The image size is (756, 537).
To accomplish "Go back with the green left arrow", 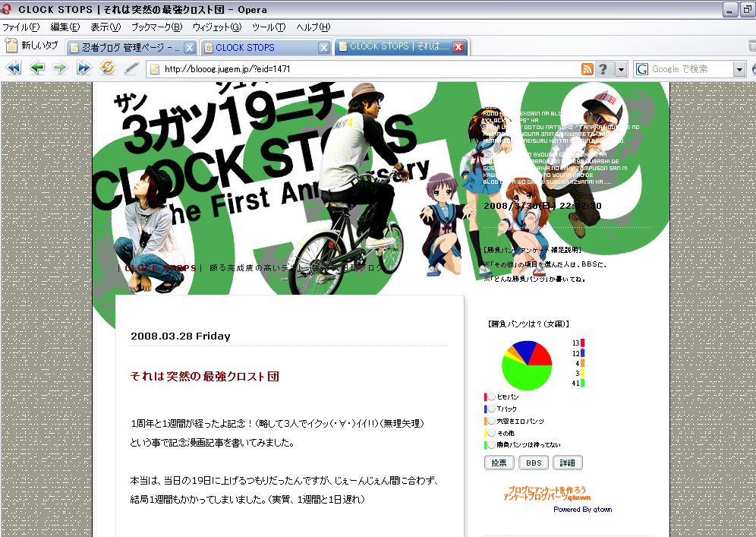I will pos(36,68).
